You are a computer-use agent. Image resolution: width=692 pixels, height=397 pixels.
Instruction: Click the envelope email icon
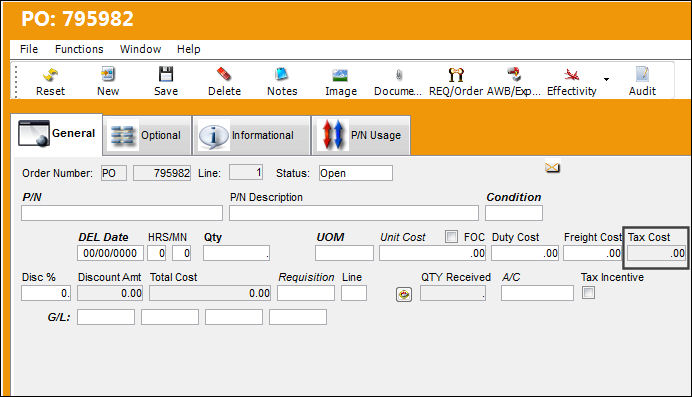552,167
